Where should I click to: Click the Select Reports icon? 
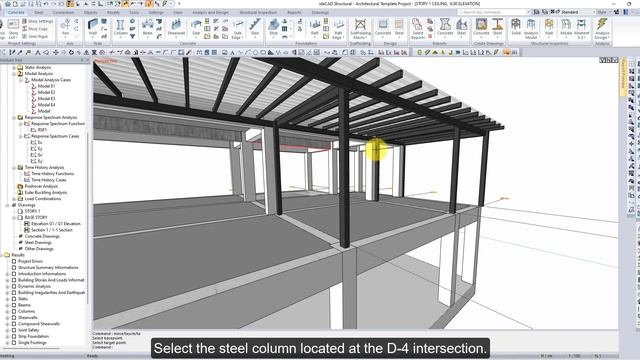(x=418, y=29)
